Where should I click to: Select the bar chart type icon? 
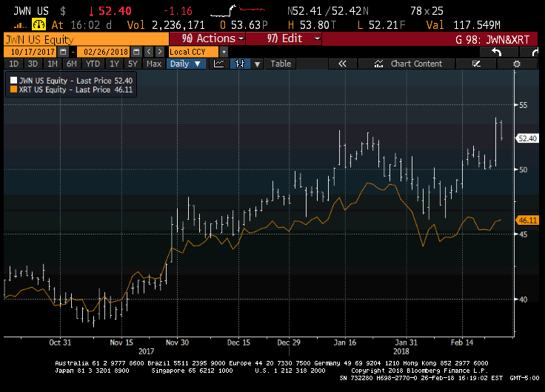click(x=240, y=64)
